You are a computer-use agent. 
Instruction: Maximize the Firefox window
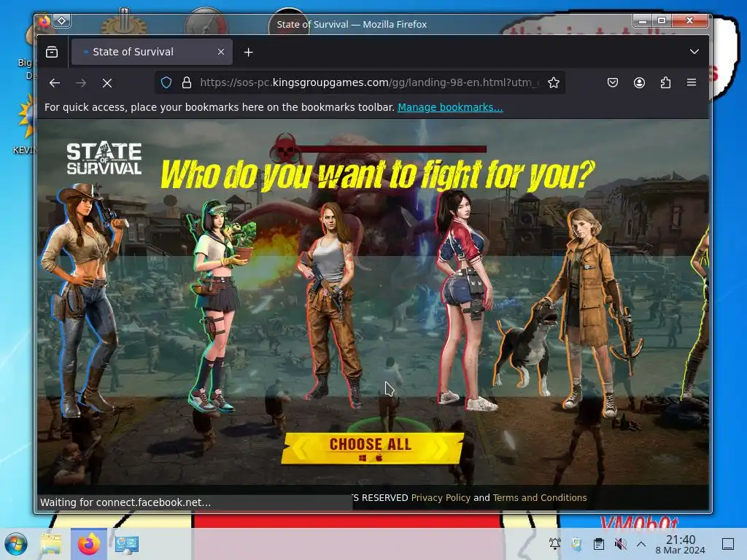pyautogui.click(x=662, y=20)
